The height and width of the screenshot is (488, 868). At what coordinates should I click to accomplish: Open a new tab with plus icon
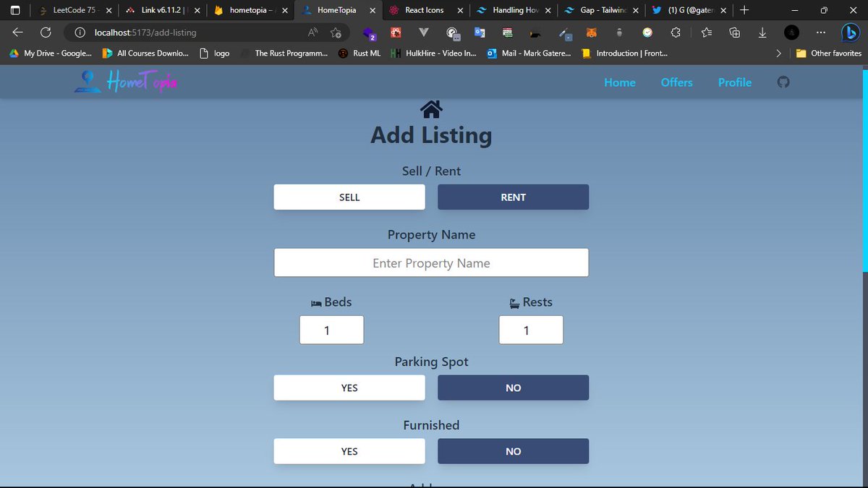click(744, 10)
